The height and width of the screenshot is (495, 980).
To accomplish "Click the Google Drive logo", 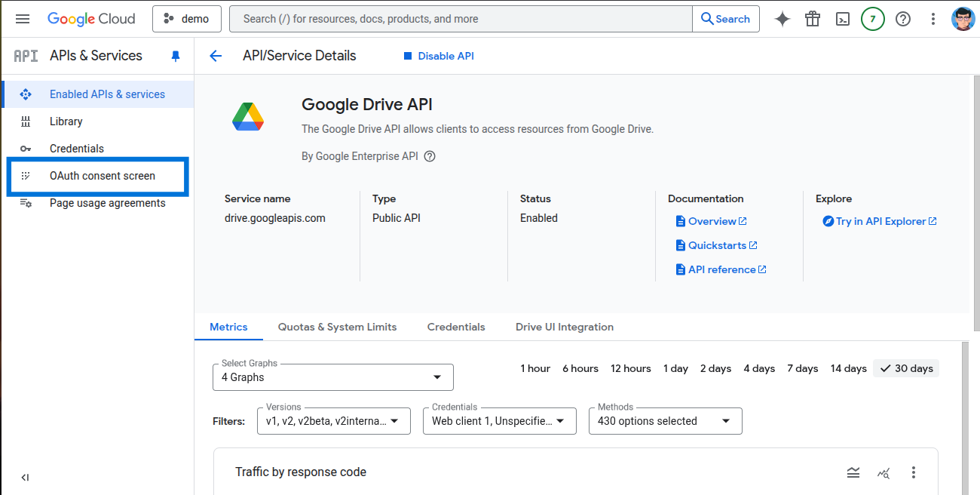I will point(247,115).
